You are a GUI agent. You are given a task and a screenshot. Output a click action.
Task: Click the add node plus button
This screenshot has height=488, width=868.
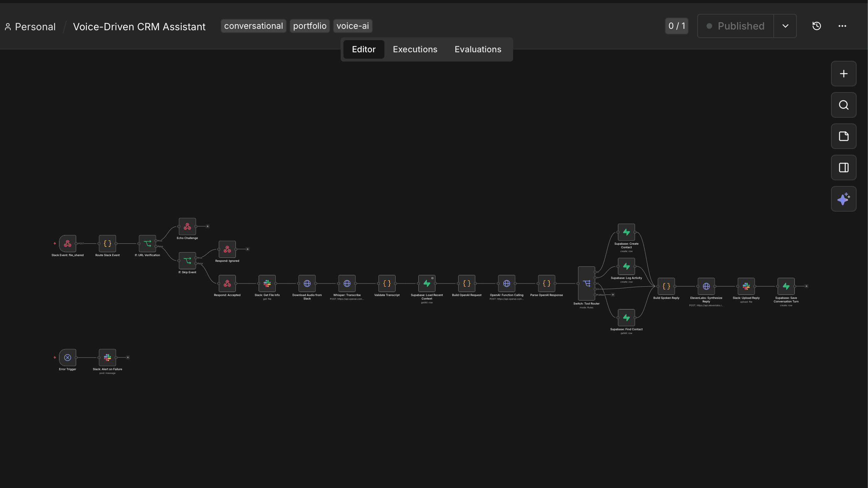click(x=844, y=74)
